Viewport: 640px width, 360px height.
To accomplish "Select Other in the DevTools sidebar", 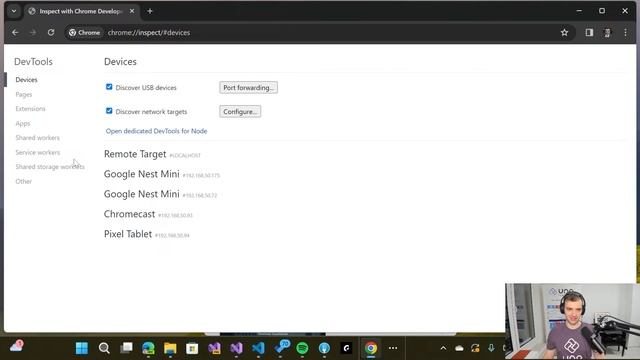I will tap(24, 181).
